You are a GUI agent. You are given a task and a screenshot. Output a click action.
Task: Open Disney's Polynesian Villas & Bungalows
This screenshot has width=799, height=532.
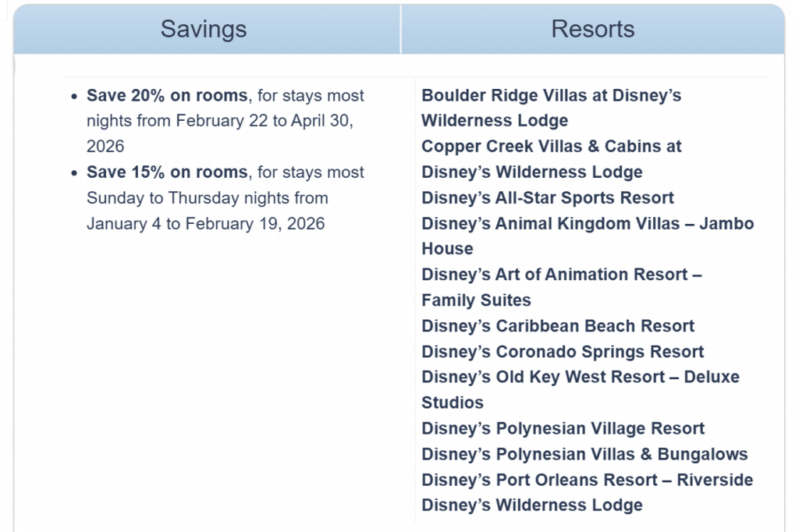pyautogui.click(x=584, y=454)
